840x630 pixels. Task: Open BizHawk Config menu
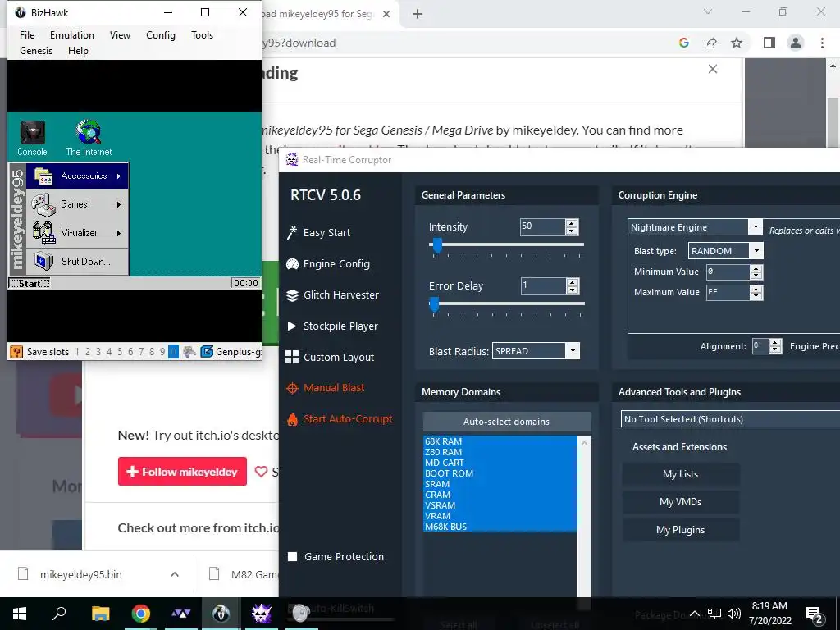click(161, 34)
